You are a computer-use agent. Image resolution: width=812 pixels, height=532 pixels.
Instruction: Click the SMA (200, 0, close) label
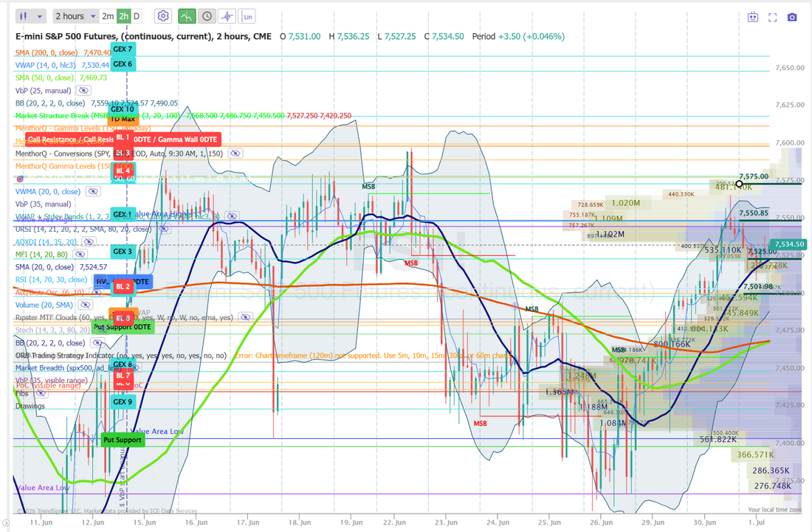46,53
